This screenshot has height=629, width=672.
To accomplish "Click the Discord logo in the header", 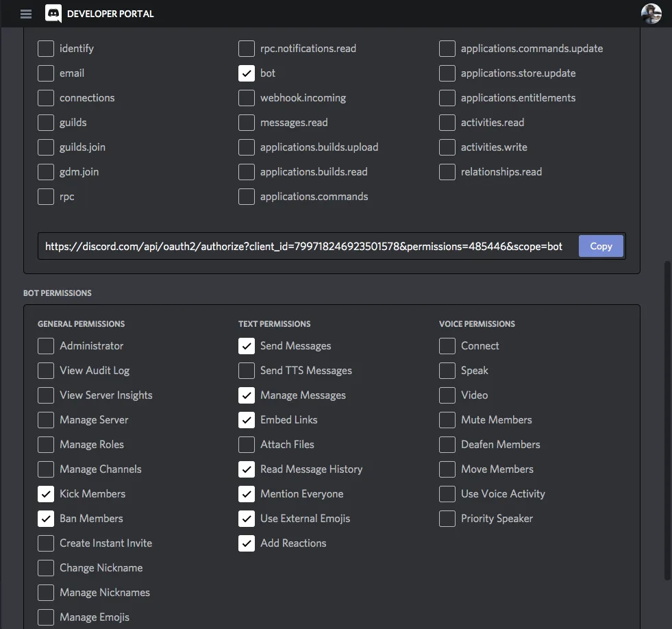I will coord(53,14).
